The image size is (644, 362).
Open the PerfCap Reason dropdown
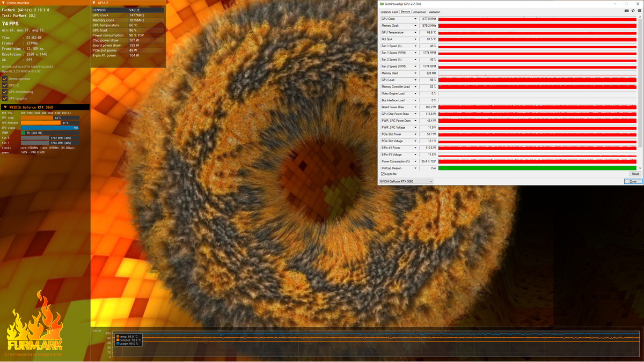pyautogui.click(x=415, y=168)
